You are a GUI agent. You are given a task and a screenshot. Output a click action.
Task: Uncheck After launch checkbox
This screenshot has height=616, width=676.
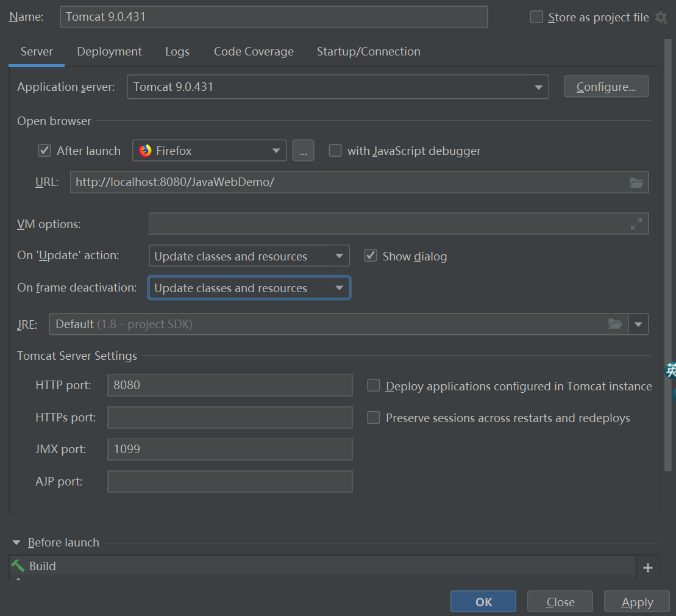44,151
